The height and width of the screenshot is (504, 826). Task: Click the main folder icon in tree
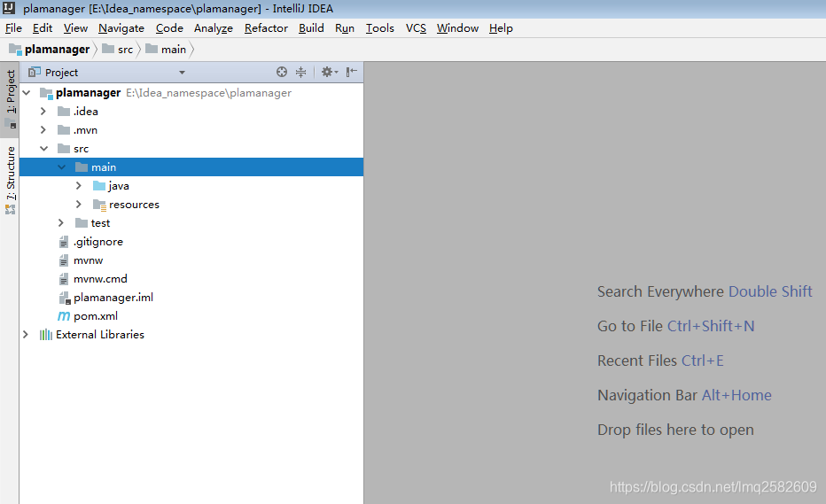pos(82,167)
